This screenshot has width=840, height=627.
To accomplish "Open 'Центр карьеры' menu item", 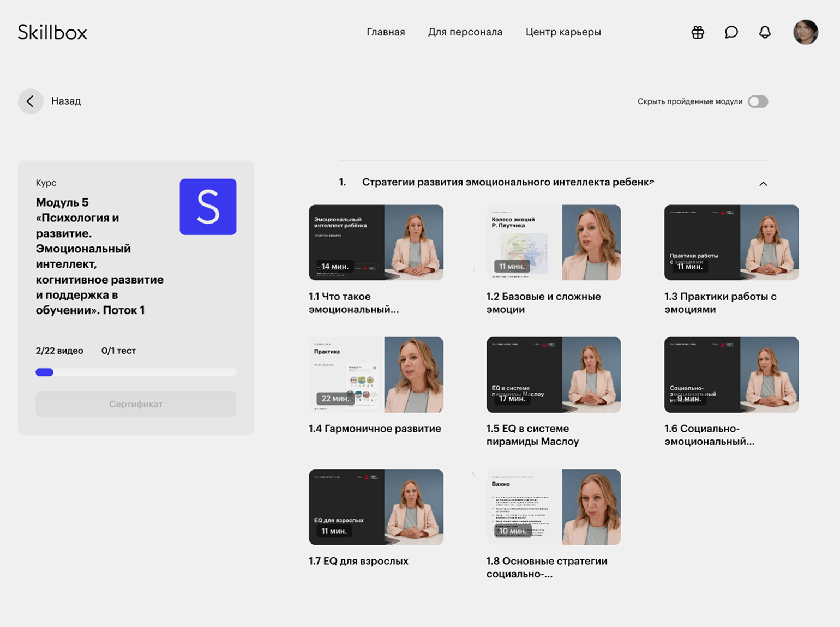I will pos(563,32).
